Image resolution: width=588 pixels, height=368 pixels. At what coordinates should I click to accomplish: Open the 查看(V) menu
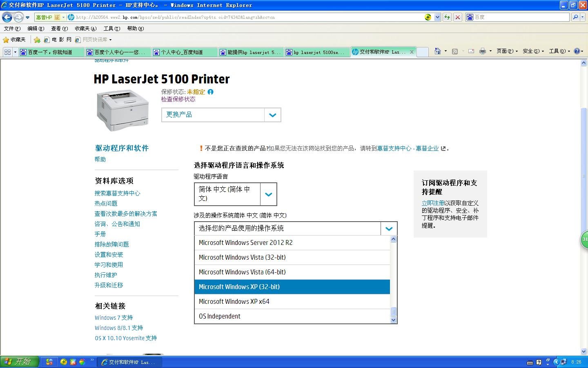tap(59, 29)
